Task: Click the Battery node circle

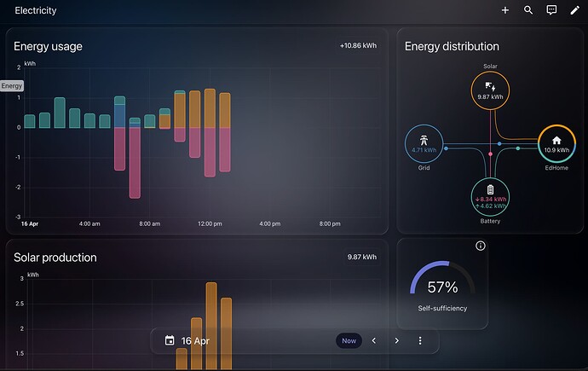Action: pos(490,197)
